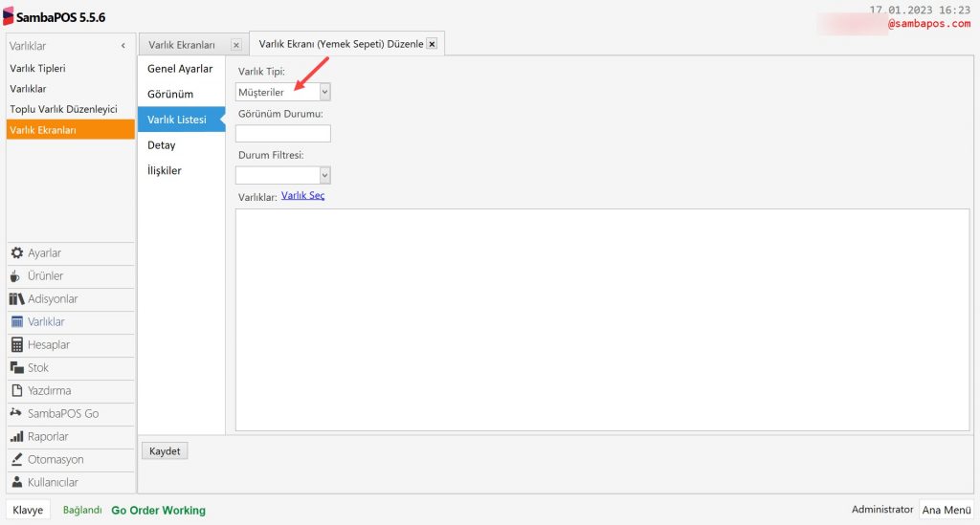Screen dimensions: 980x525
Task: Select the Genel Ayarlar section
Action: (180, 69)
